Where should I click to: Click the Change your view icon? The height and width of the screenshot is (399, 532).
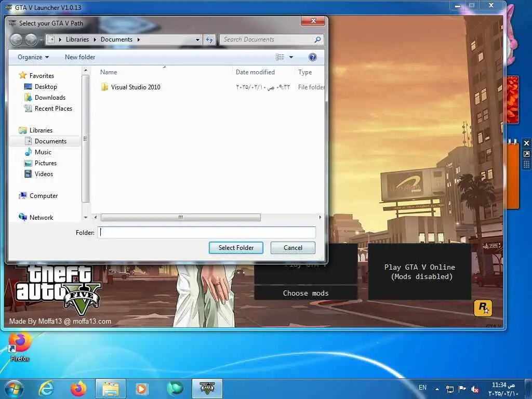point(280,57)
